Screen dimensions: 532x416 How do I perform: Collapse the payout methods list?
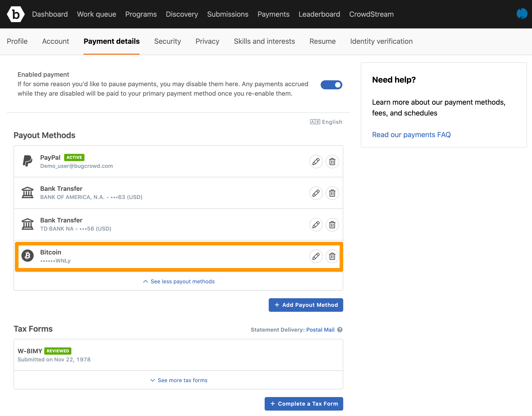tap(178, 281)
